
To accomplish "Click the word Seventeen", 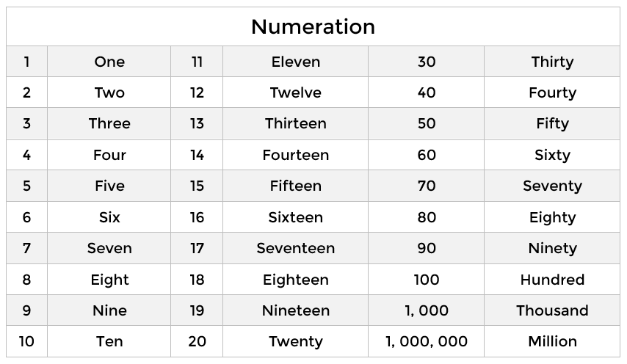I will pyautogui.click(x=295, y=248).
